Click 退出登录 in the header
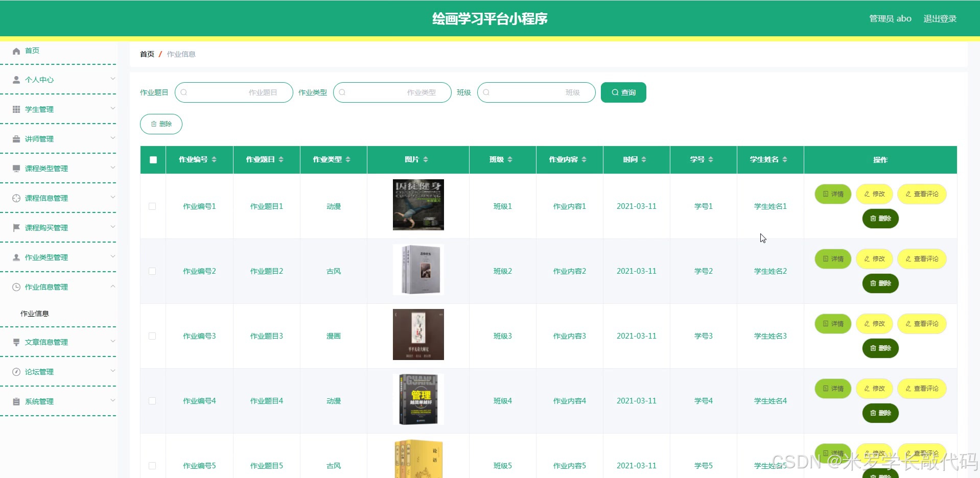Screen dimensions: 980x478 pos(940,19)
